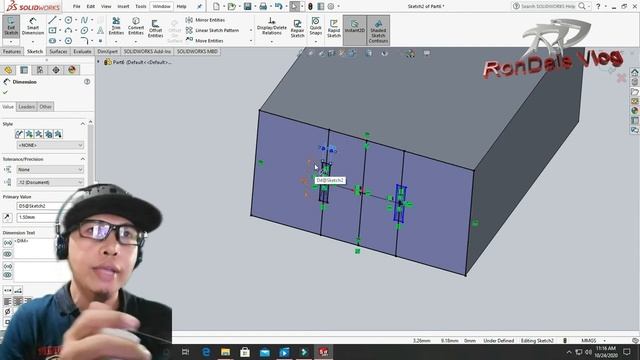This screenshot has width=640, height=360.
Task: Open the tolerance type None dropdown
Action: point(50,169)
